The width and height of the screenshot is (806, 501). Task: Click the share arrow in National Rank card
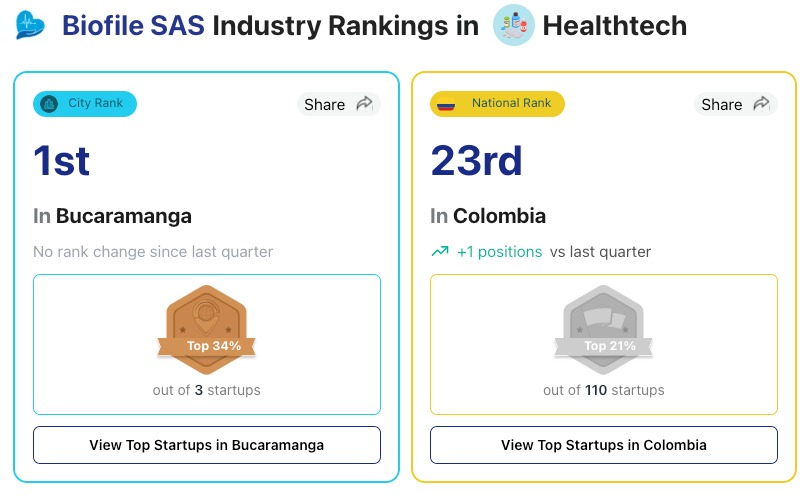761,104
